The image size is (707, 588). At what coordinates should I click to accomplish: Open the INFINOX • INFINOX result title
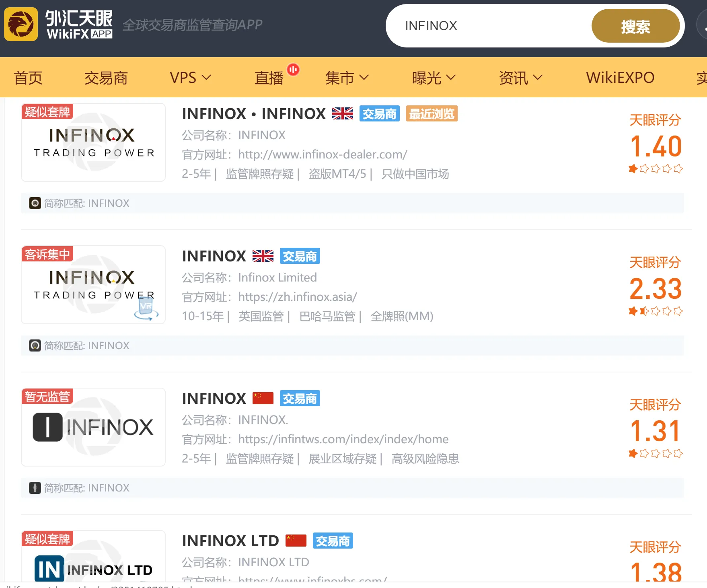coord(254,114)
